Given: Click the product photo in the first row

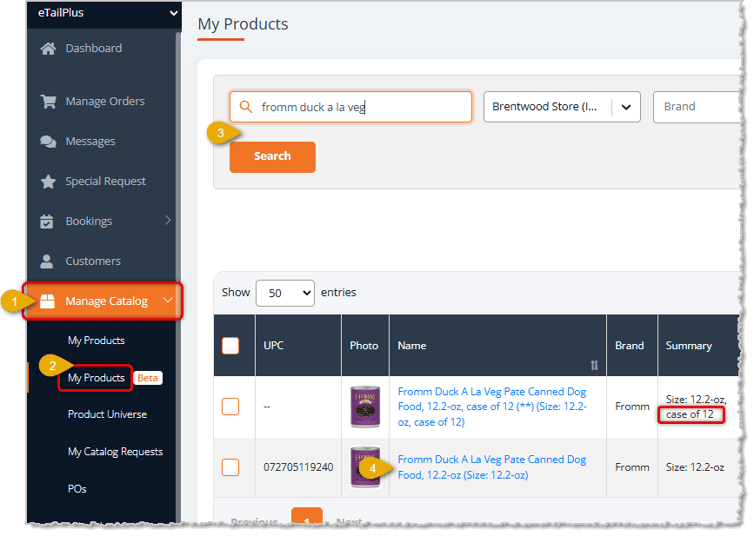Looking at the screenshot, I should [x=365, y=407].
